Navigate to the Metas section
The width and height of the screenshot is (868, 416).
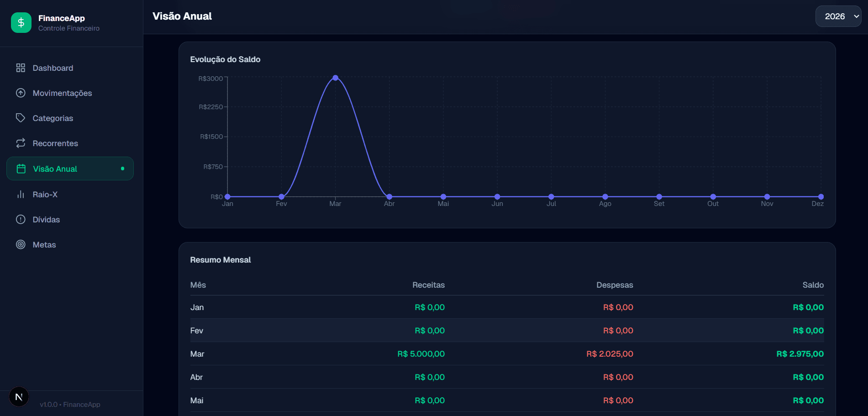coord(44,245)
